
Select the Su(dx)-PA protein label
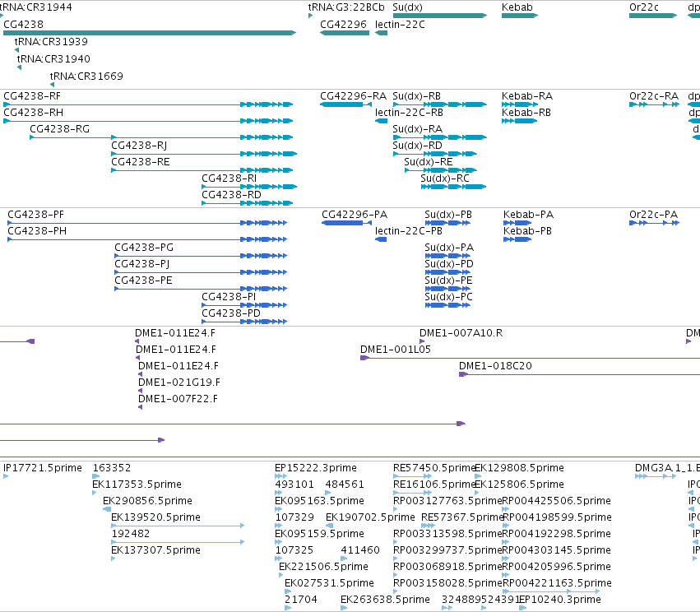click(449, 248)
